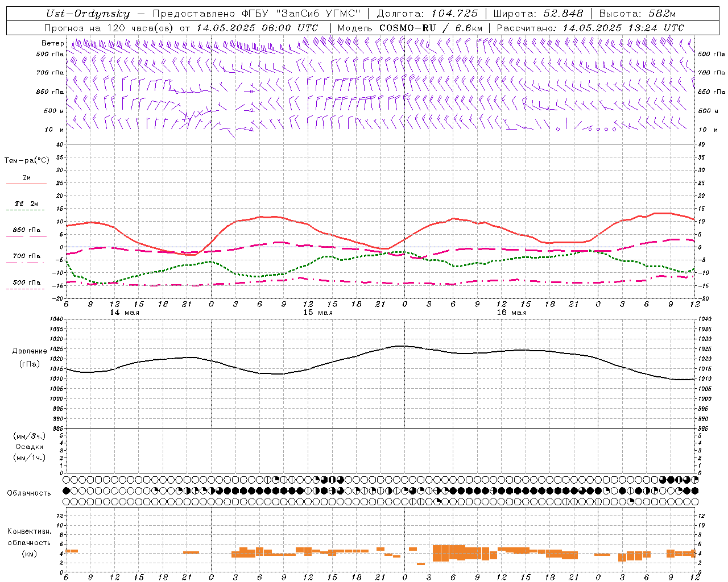The width and height of the screenshot is (728, 582).
Task: Click the Ветер wind panel label
Action: [52, 43]
